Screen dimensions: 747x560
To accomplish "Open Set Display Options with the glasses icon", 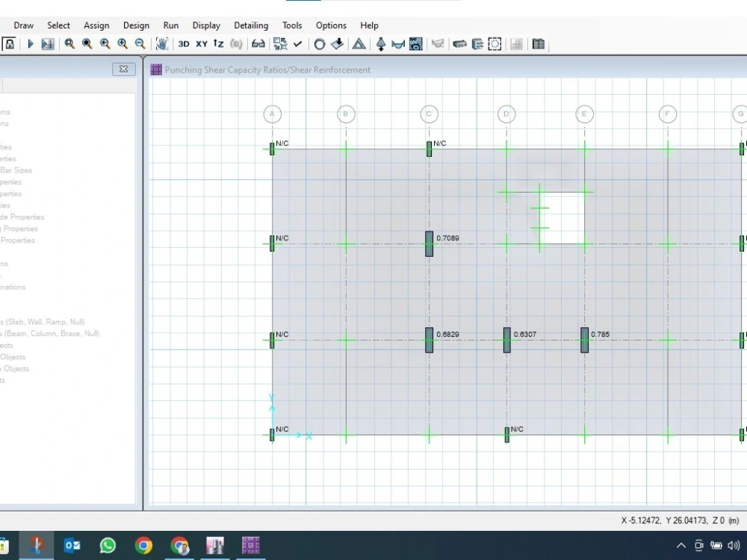I will 257,43.
